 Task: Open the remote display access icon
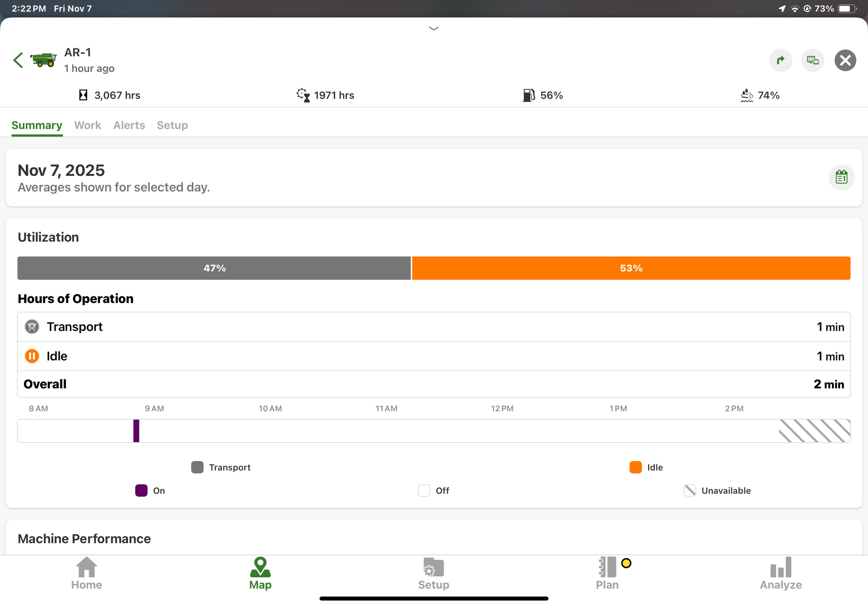(x=812, y=61)
